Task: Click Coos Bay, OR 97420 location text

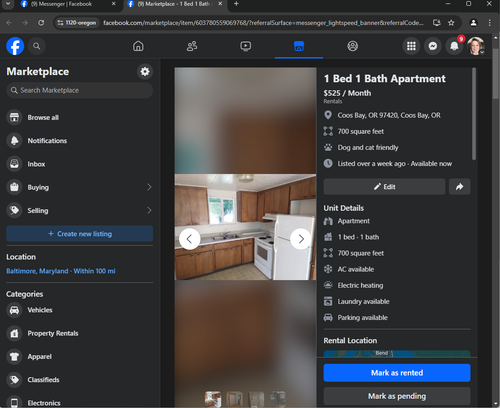Action: [x=389, y=115]
